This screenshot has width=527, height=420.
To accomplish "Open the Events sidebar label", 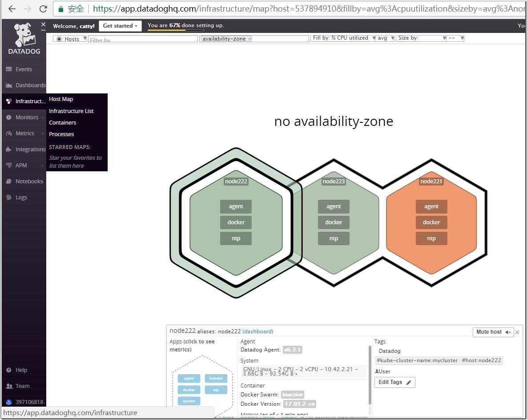I will tap(24, 69).
